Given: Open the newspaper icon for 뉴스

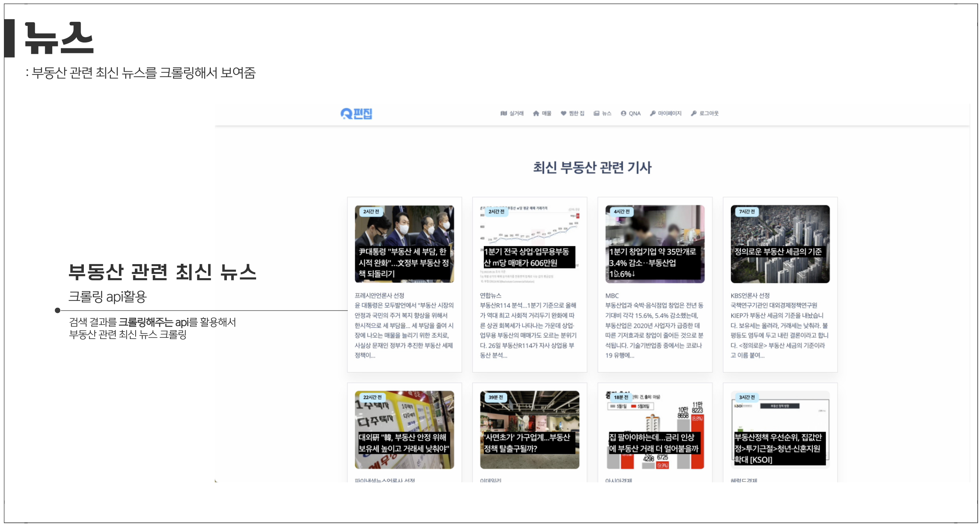Looking at the screenshot, I should (596, 113).
